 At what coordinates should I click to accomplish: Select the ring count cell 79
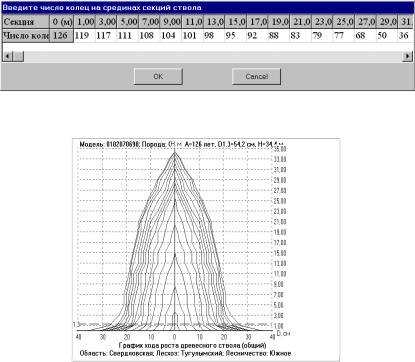tap(322, 36)
